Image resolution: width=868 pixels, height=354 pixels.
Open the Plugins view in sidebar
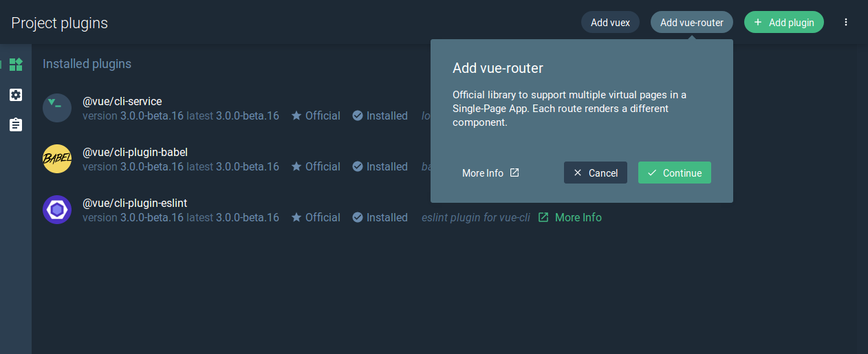click(x=16, y=65)
